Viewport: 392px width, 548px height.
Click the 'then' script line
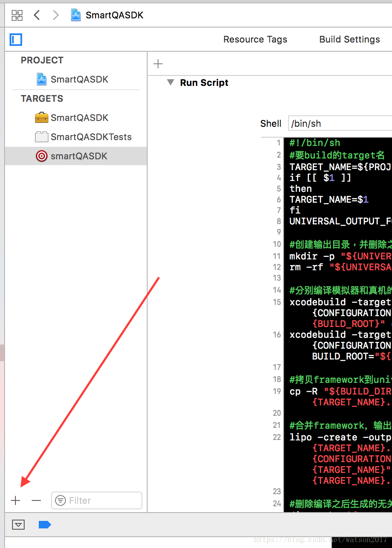click(x=301, y=189)
